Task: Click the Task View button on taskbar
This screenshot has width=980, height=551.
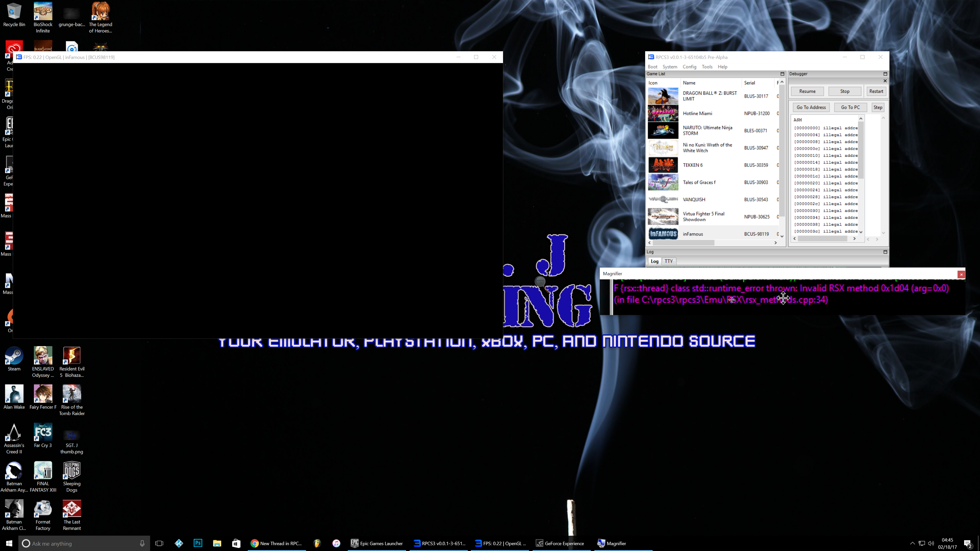Action: point(159,543)
